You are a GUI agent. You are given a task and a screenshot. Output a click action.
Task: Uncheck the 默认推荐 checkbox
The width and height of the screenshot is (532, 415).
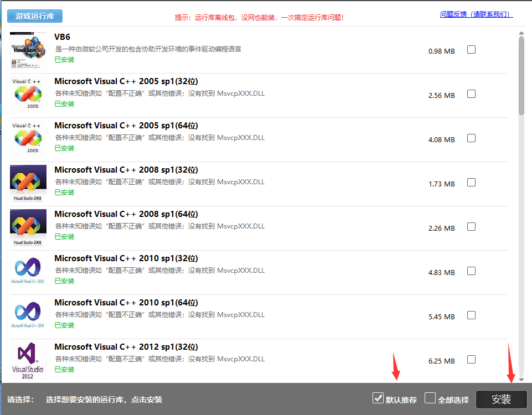click(x=379, y=398)
